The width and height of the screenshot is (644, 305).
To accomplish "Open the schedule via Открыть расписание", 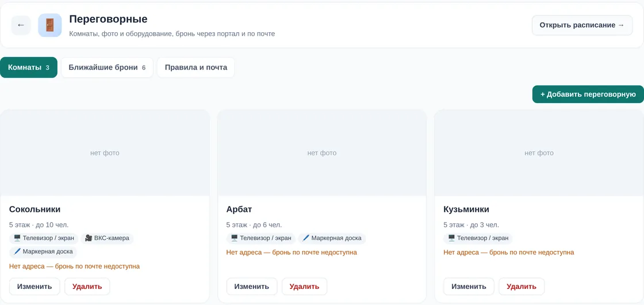I will (582, 25).
